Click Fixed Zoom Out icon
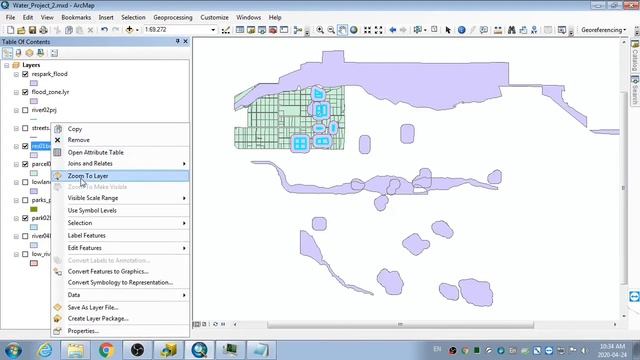 click(378, 30)
